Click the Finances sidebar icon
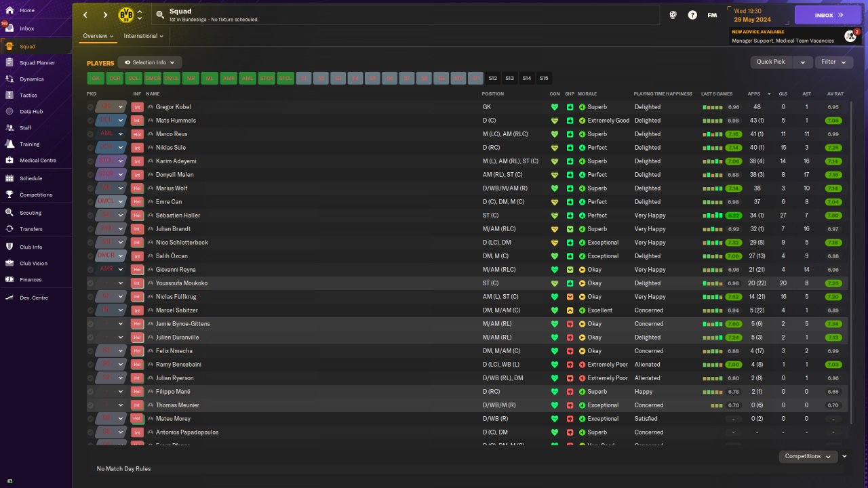 click(x=9, y=280)
